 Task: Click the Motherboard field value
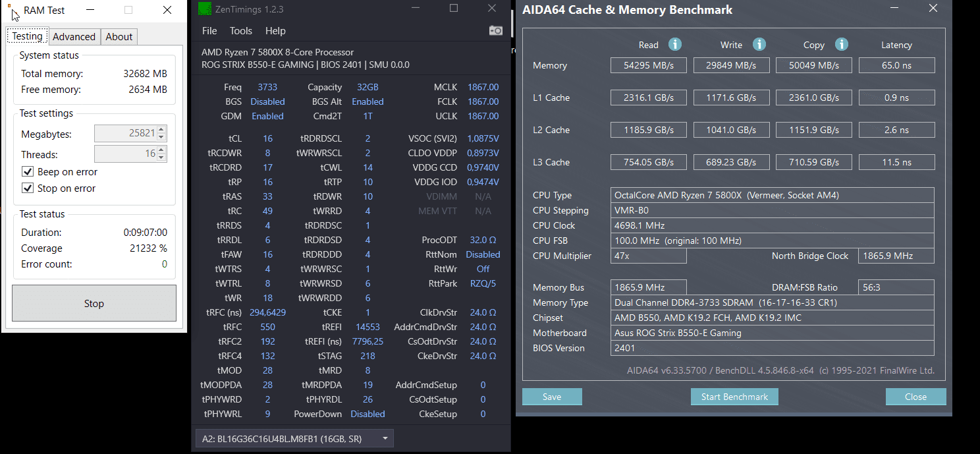coord(773,333)
